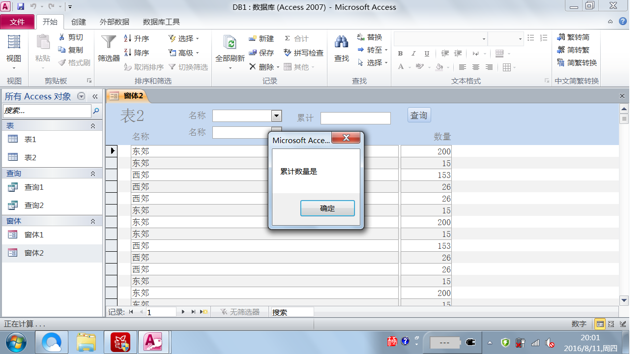Image resolution: width=644 pixels, height=354 pixels.
Task: Open the 外部数据 ribbon tab
Action: point(115,22)
